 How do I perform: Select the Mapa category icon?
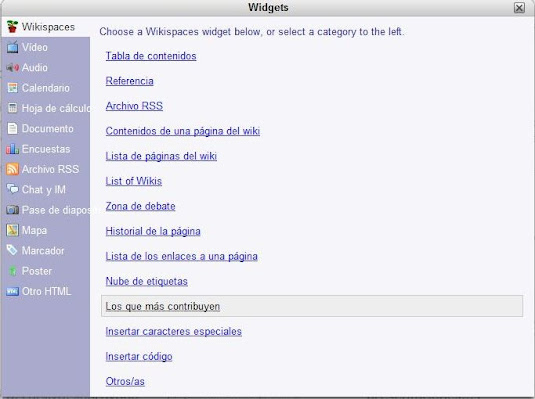pos(13,230)
